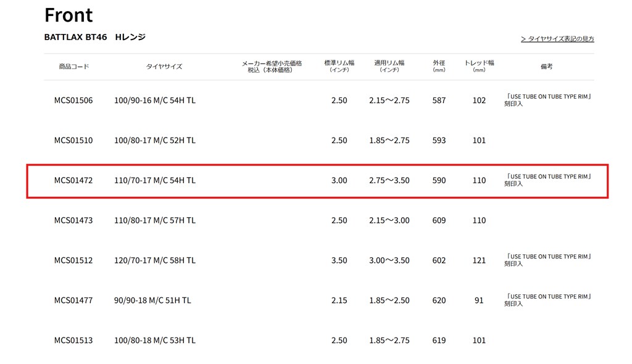Image resolution: width=632 pixels, height=364 pixels.
Task: Select product code MCS01472 in highlighted row
Action: pos(73,180)
